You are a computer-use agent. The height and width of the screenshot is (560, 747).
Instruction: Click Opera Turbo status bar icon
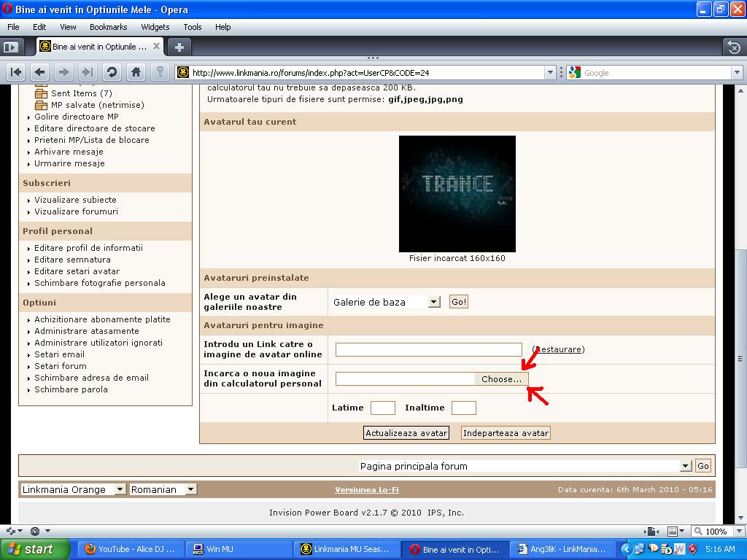click(35, 531)
